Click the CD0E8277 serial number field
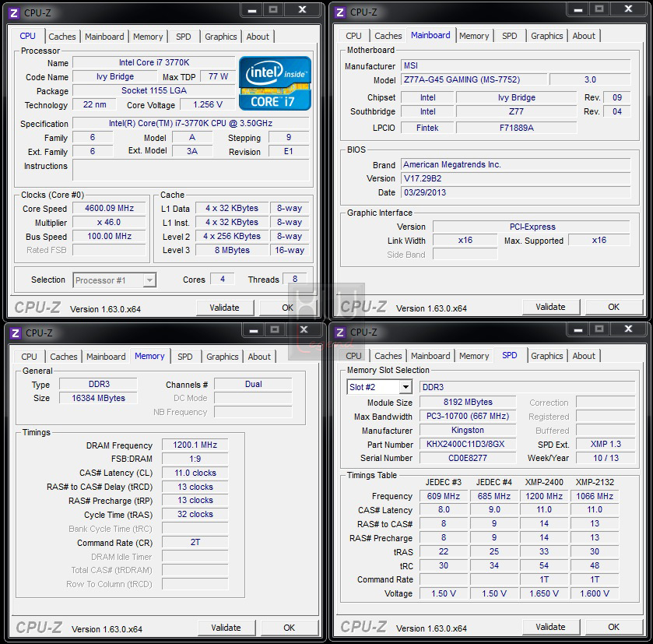This screenshot has height=644, width=653. [467, 458]
